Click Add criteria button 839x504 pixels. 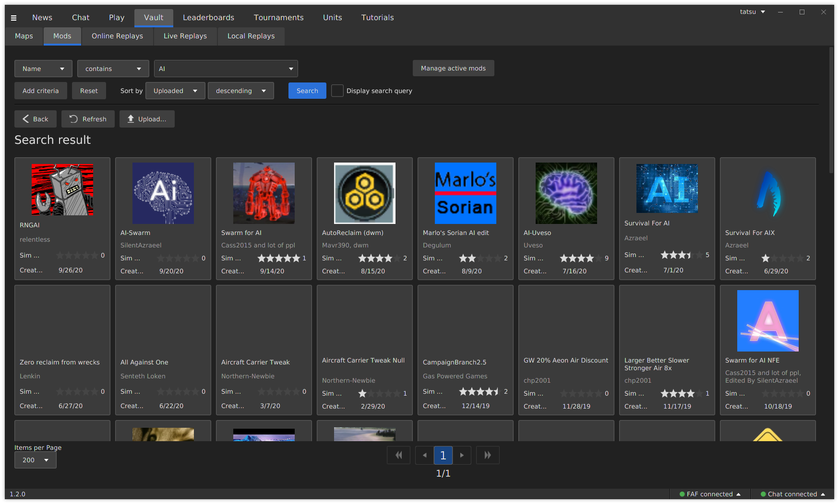pos(41,91)
